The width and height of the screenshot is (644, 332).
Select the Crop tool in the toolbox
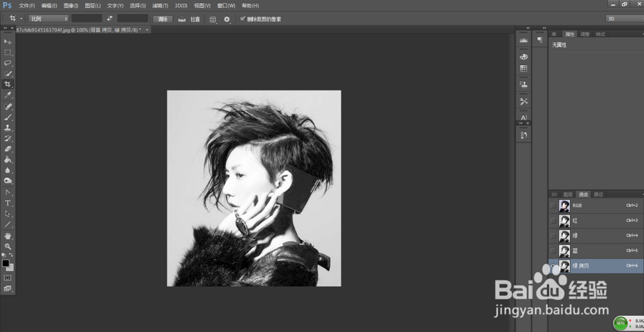[x=7, y=84]
